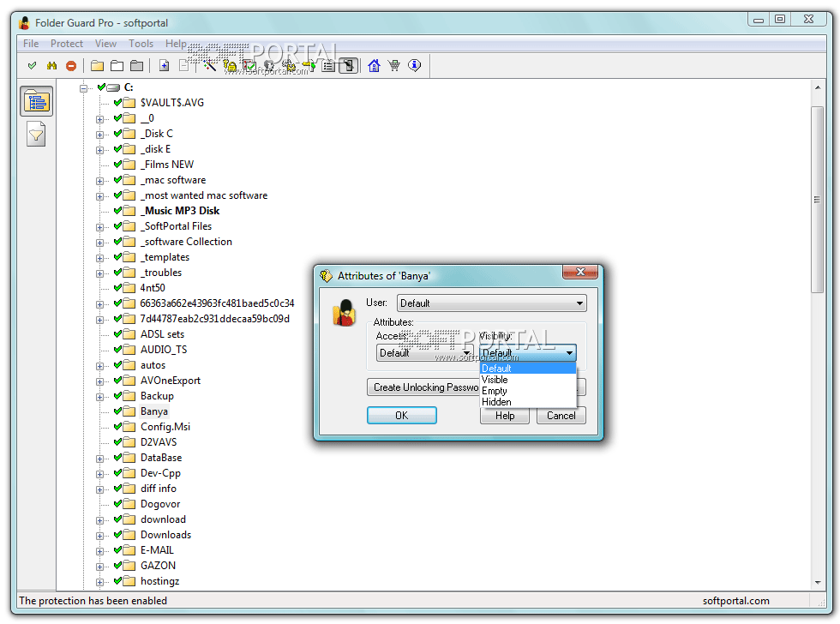Click the yellow folder toolbar icon
This screenshot has height=624, width=840.
97,66
